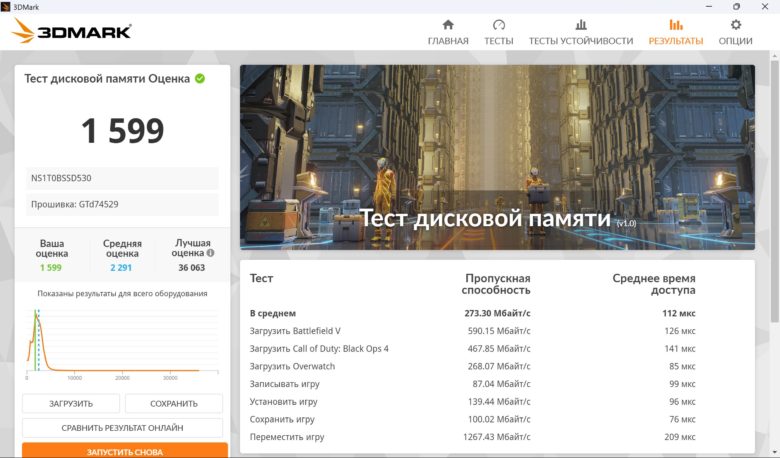
Task: Click the СОХРАНИТЬ button
Action: click(174, 403)
